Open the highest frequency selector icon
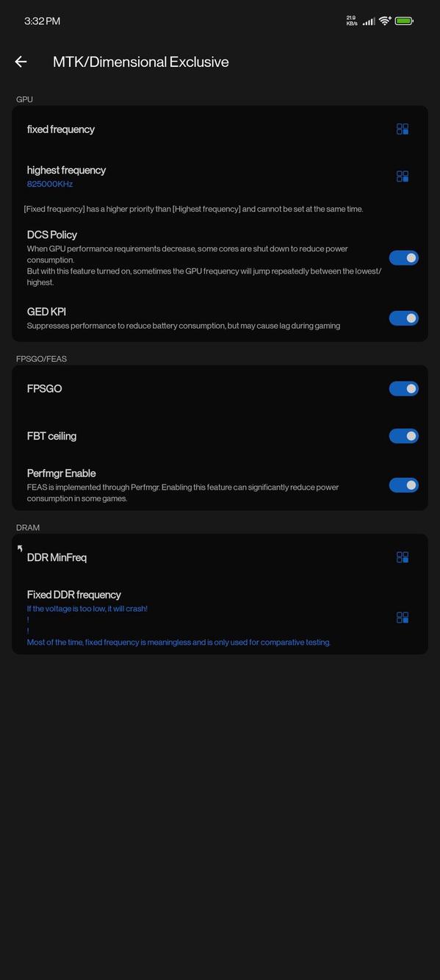Viewport: 440px width, 980px height. point(403,176)
